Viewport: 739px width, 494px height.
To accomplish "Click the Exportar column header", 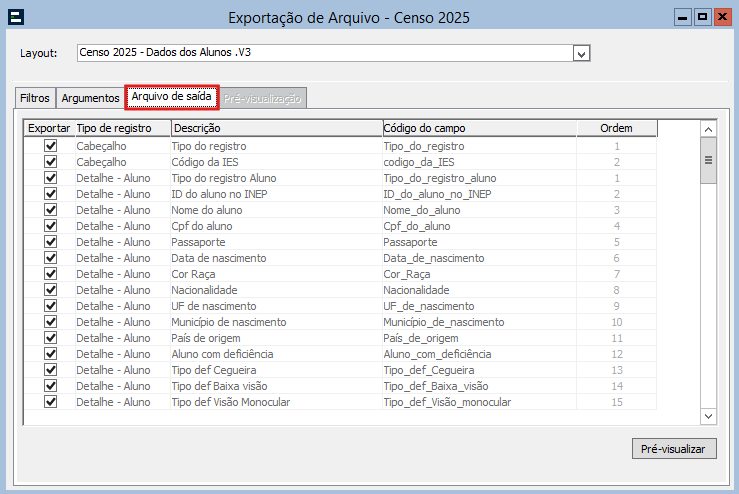I will click(49, 128).
